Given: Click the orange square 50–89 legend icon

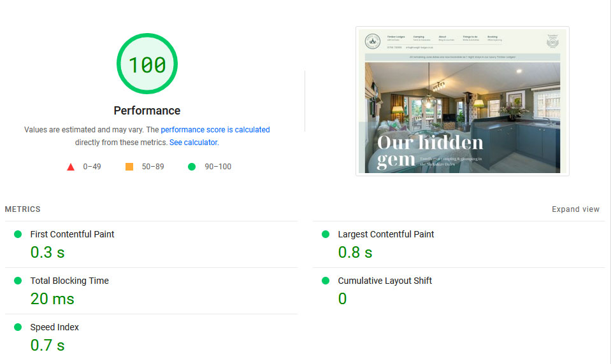Looking at the screenshot, I should pyautogui.click(x=129, y=167).
